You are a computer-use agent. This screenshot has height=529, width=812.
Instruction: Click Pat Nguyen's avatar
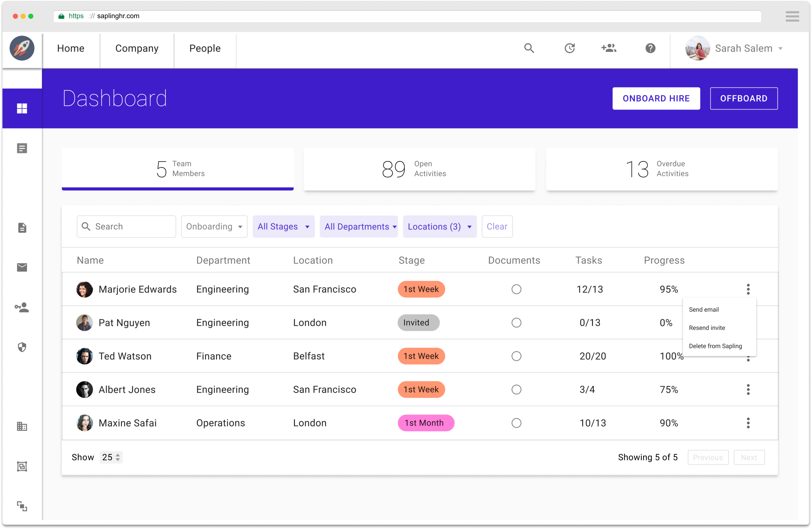pos(85,323)
